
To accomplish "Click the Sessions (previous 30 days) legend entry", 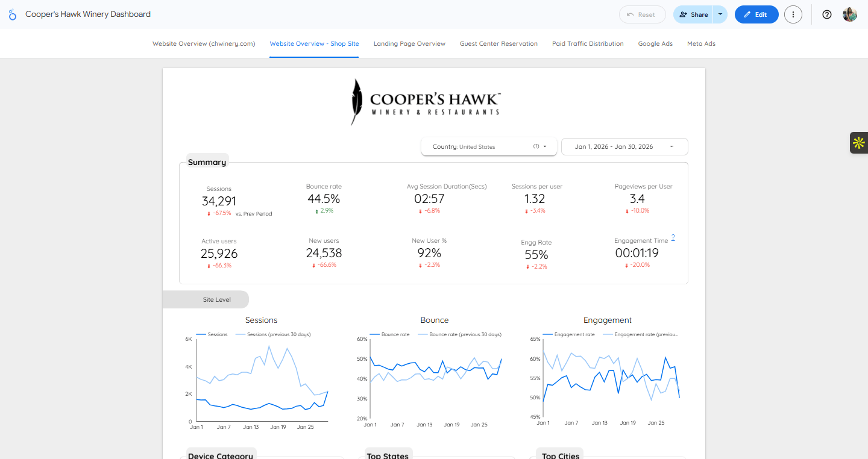I will [x=273, y=334].
